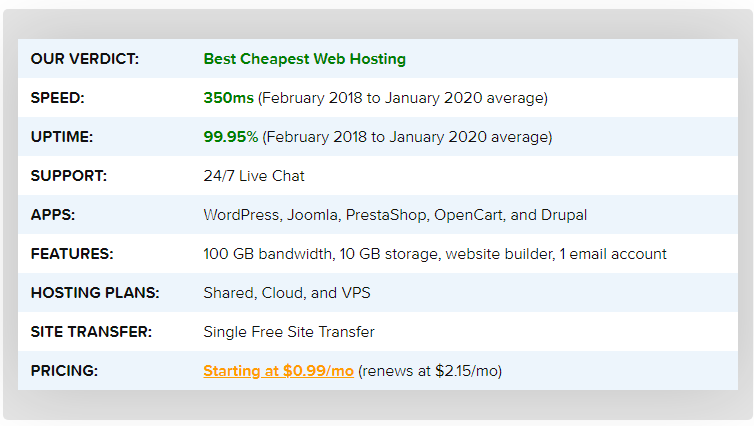The image size is (754, 426).
Task: Click the apps list starting with 'WordPress, Joomla'
Action: (395, 215)
